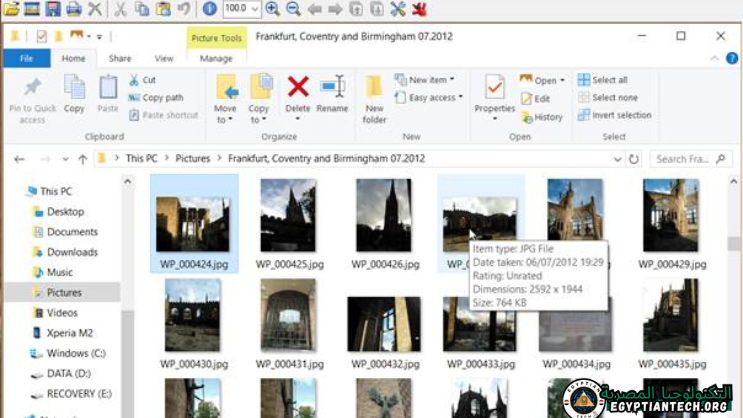Open the File menu tab
The height and width of the screenshot is (418, 743).
[27, 59]
